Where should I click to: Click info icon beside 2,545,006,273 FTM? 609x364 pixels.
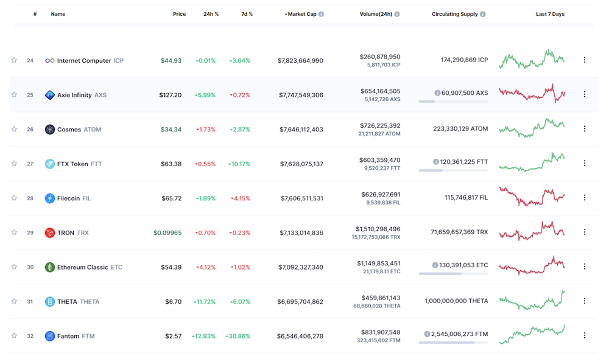coord(427,334)
